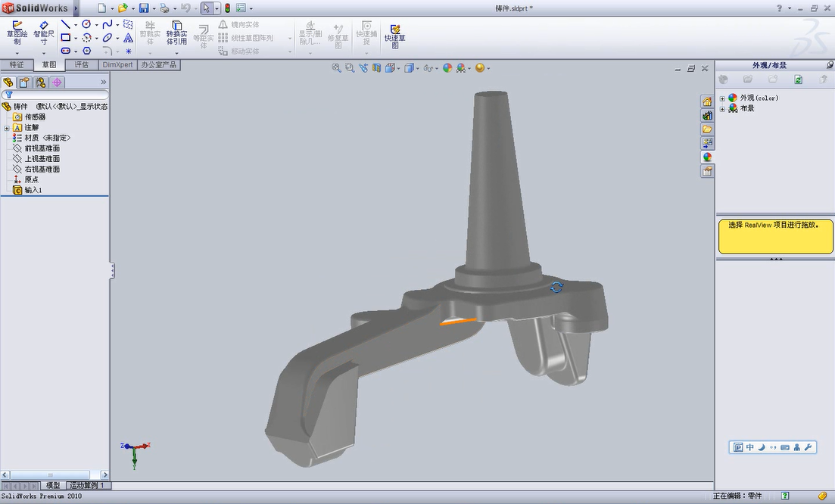835x504 pixels.
Task: Switch to the DimXpert tab
Action: (x=117, y=65)
